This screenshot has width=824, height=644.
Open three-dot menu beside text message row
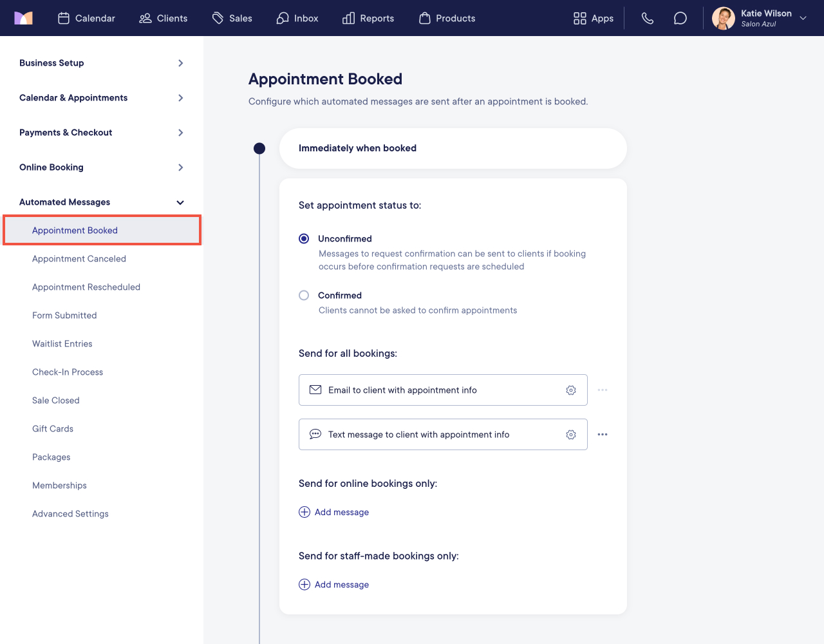tap(603, 435)
